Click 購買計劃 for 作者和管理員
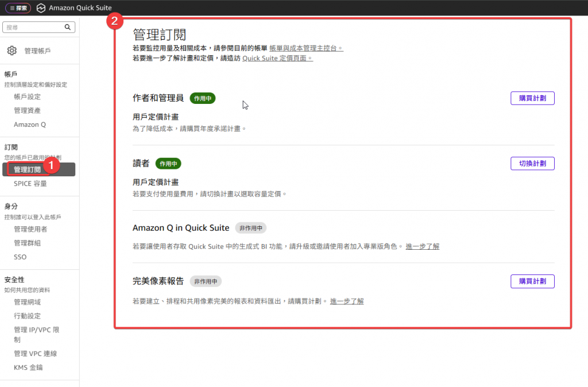Viewport: 588px width, 387px height. point(532,98)
